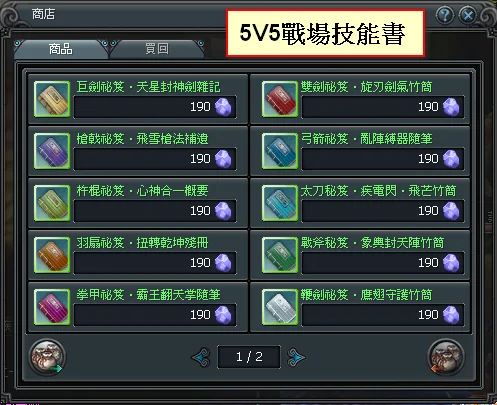Choose the blue 弓箭秘笈 book icon
Image resolution: width=497 pixels, height=405 pixels.
[x=280, y=151]
